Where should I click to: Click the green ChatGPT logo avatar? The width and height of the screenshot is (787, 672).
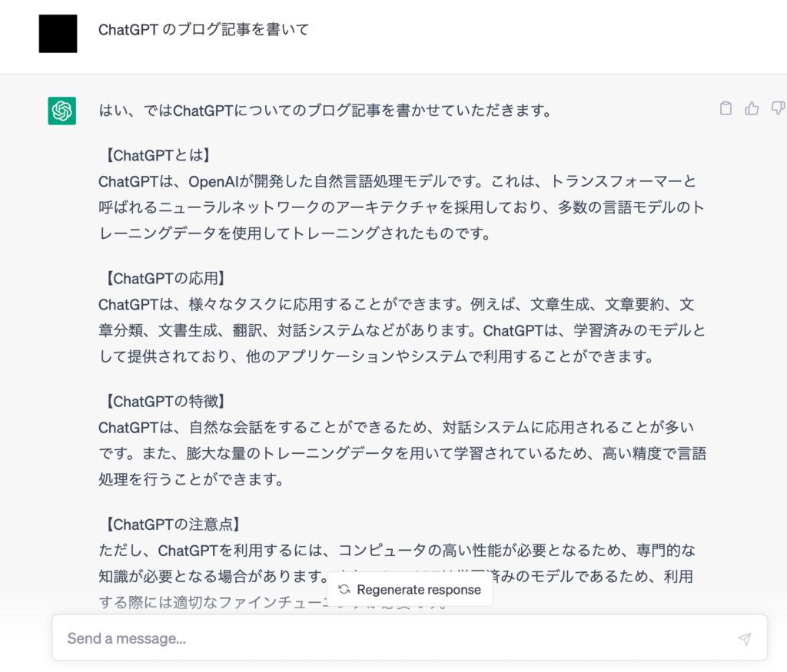point(61,111)
